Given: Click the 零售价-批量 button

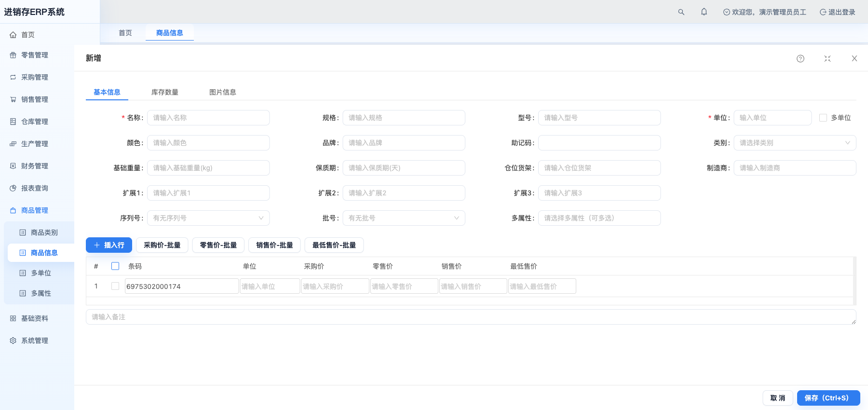Looking at the screenshot, I should point(218,245).
